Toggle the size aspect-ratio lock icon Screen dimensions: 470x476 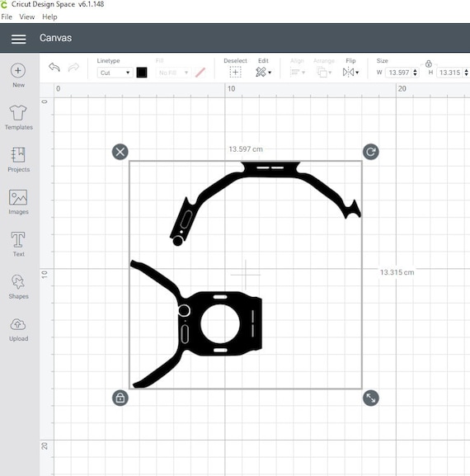(x=429, y=64)
